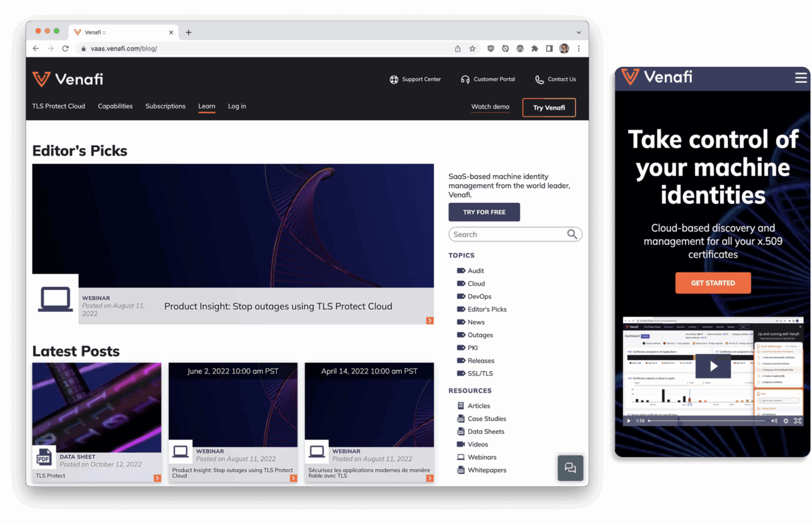Viewport: 812px width, 524px height.
Task: Click the Watch demo link
Action: [x=490, y=107]
